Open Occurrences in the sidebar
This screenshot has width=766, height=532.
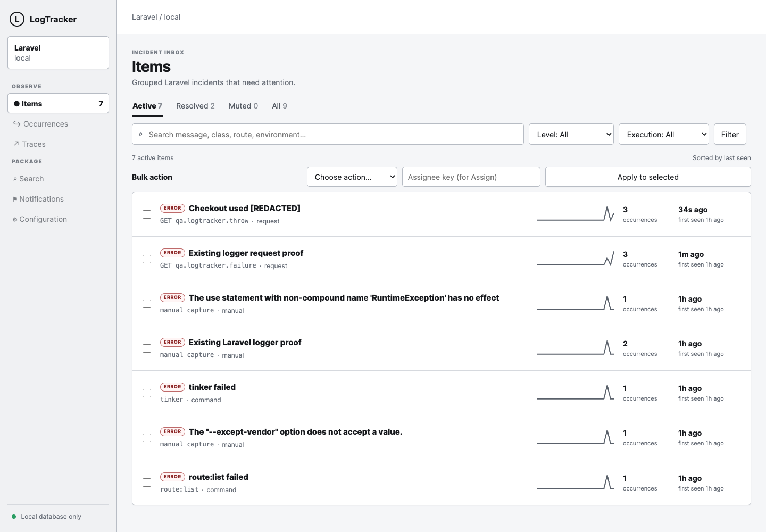tap(58, 124)
